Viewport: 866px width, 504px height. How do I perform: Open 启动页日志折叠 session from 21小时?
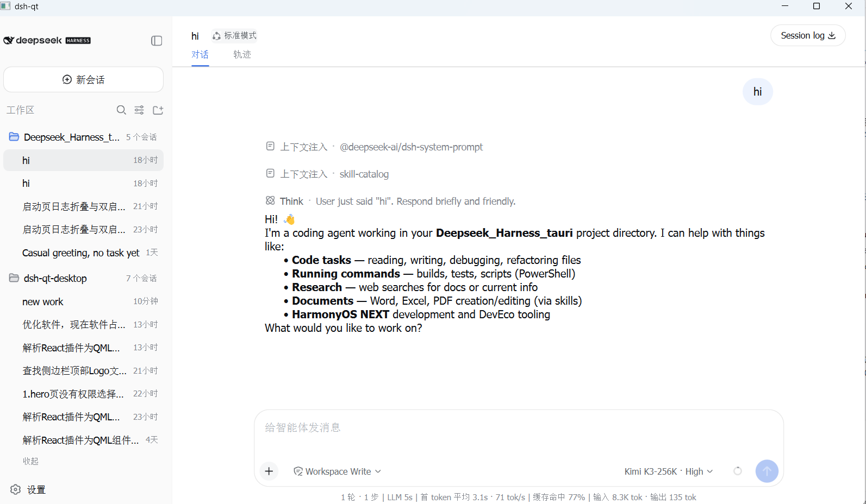point(83,206)
